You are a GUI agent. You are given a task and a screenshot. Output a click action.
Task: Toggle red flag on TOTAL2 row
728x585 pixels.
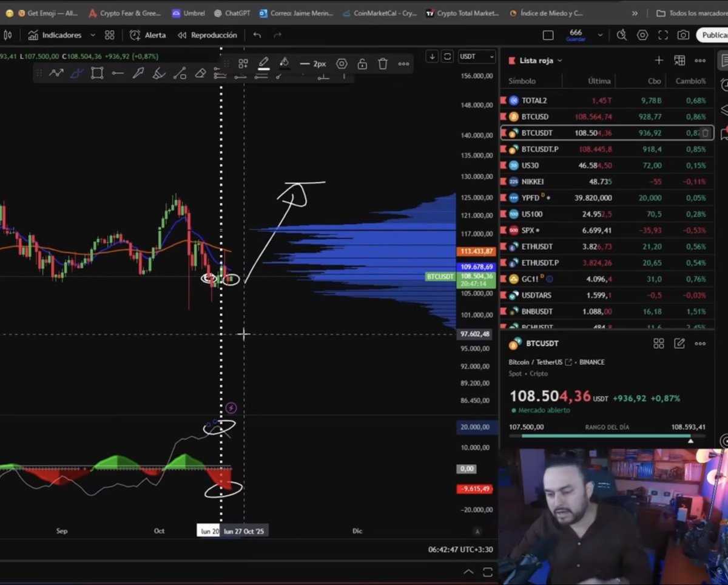504,100
